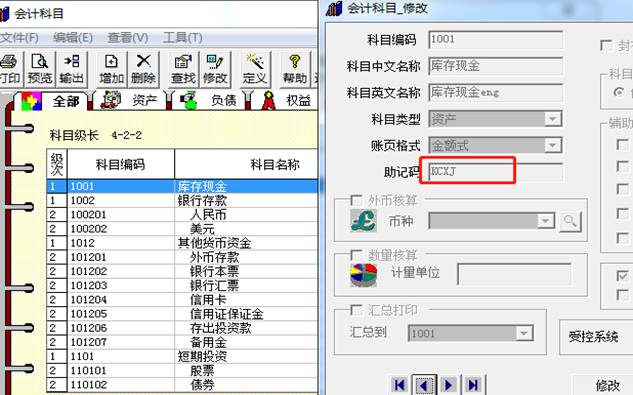Select row 101206 存出投资款

pyautogui.click(x=182, y=328)
